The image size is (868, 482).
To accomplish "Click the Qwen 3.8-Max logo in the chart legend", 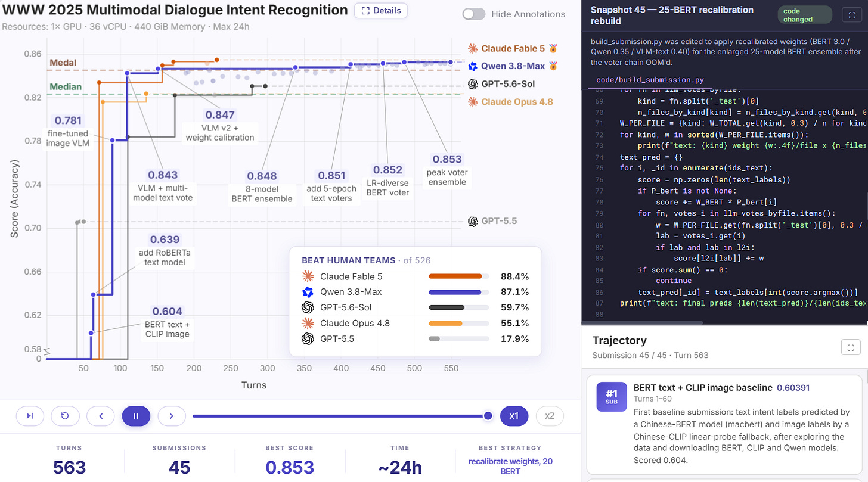I will 473,66.
